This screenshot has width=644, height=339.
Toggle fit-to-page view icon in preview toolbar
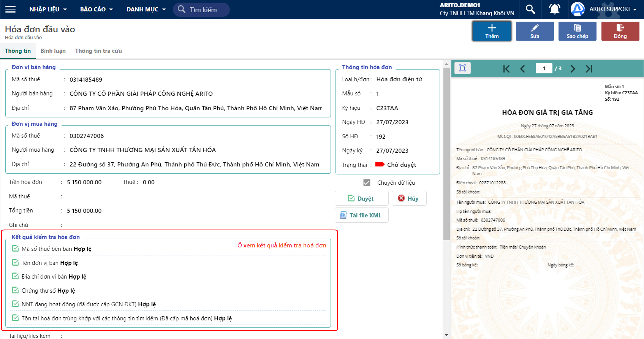pyautogui.click(x=462, y=68)
